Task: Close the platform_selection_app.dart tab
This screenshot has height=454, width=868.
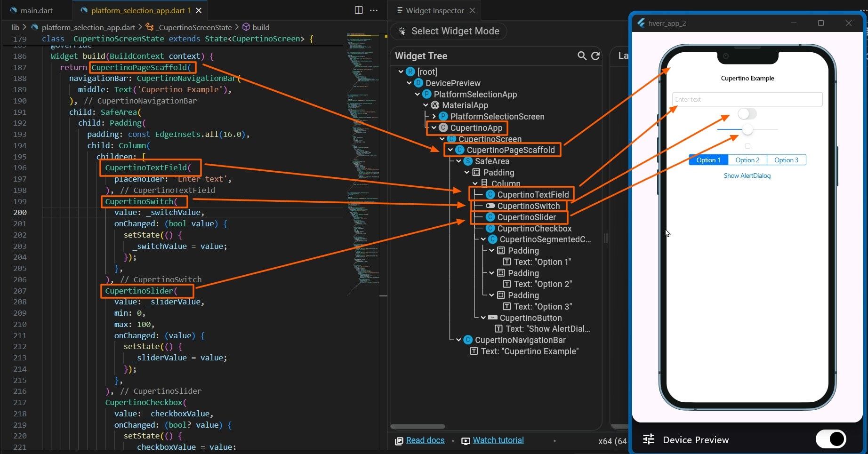Action: (199, 10)
